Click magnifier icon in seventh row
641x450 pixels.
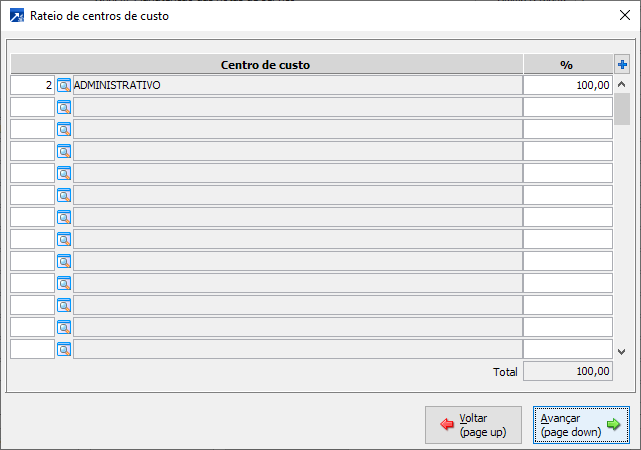[64, 218]
